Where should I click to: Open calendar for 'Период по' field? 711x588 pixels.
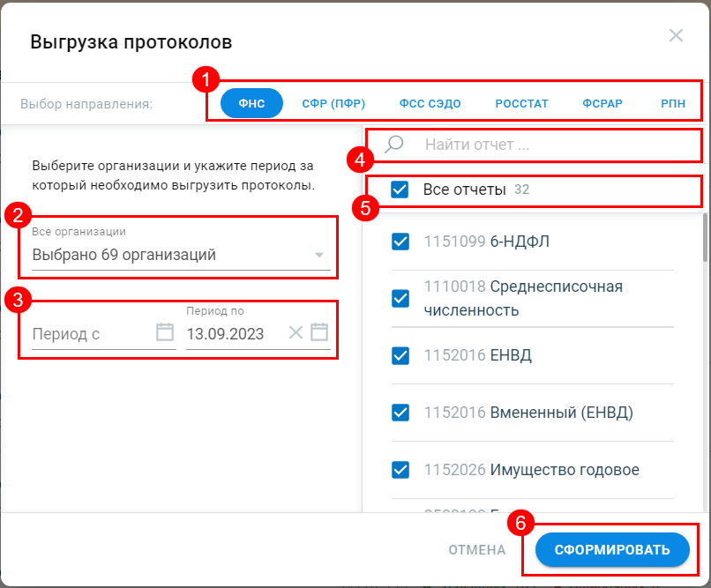point(319,332)
